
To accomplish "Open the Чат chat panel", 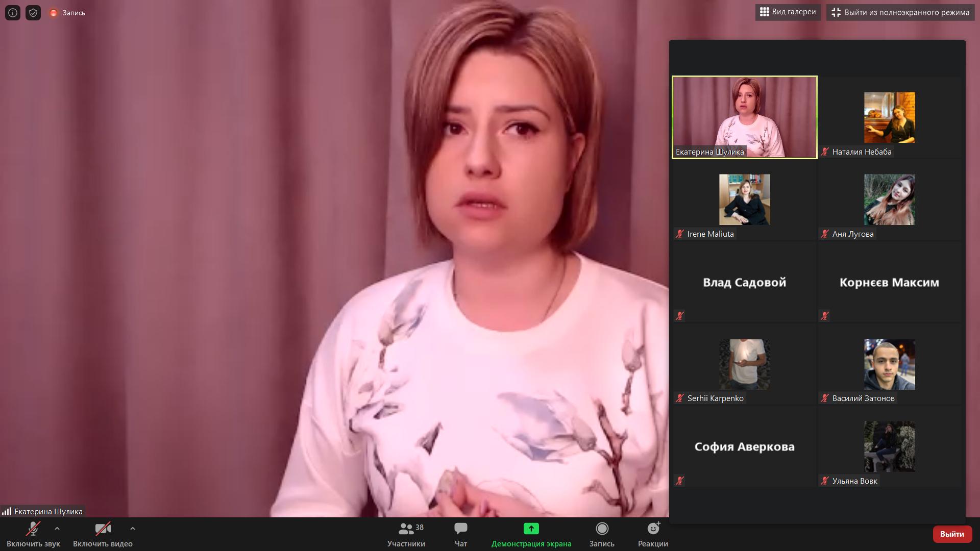I will click(x=461, y=534).
